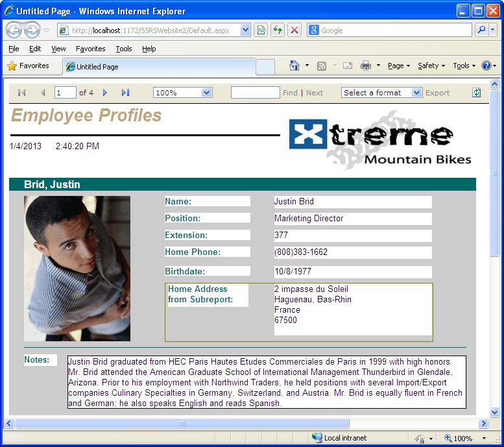Open the Tools menu in the menu bar
Viewport: 504px width, 447px height.
click(x=124, y=49)
